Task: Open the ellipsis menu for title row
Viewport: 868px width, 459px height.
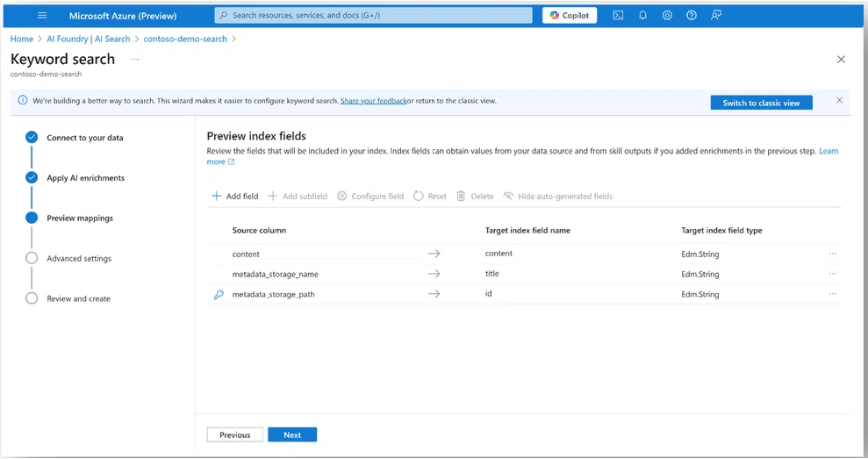Action: point(833,274)
